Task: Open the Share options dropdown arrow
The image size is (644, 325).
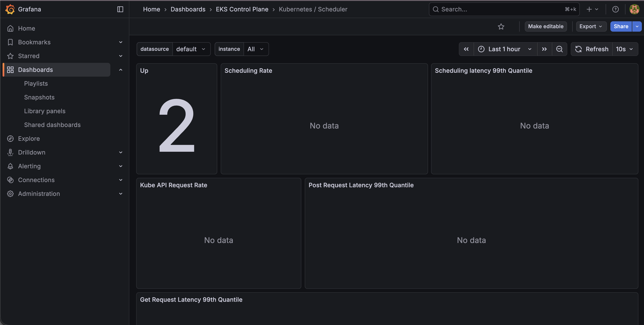Action: coord(637,26)
